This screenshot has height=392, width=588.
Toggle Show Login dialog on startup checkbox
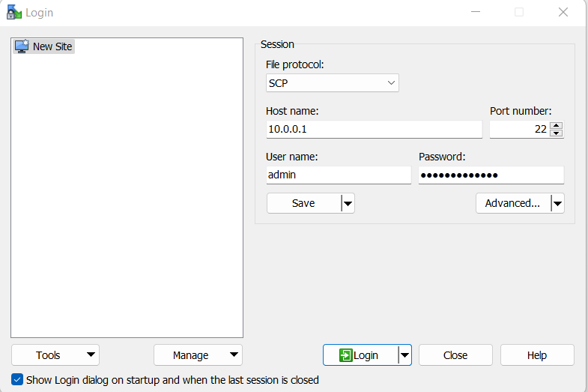(17, 379)
